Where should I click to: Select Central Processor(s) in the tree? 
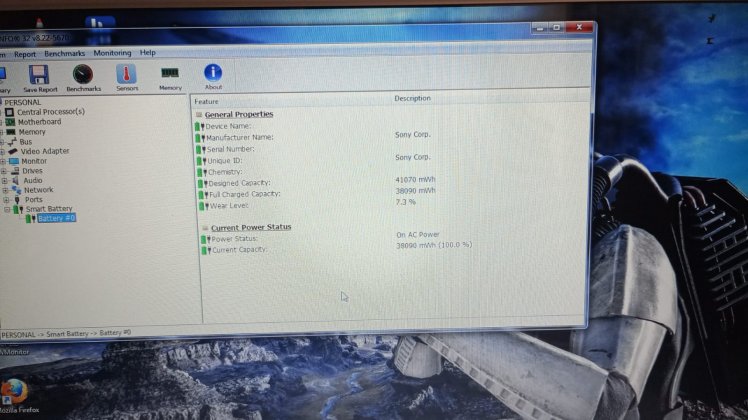click(51, 112)
